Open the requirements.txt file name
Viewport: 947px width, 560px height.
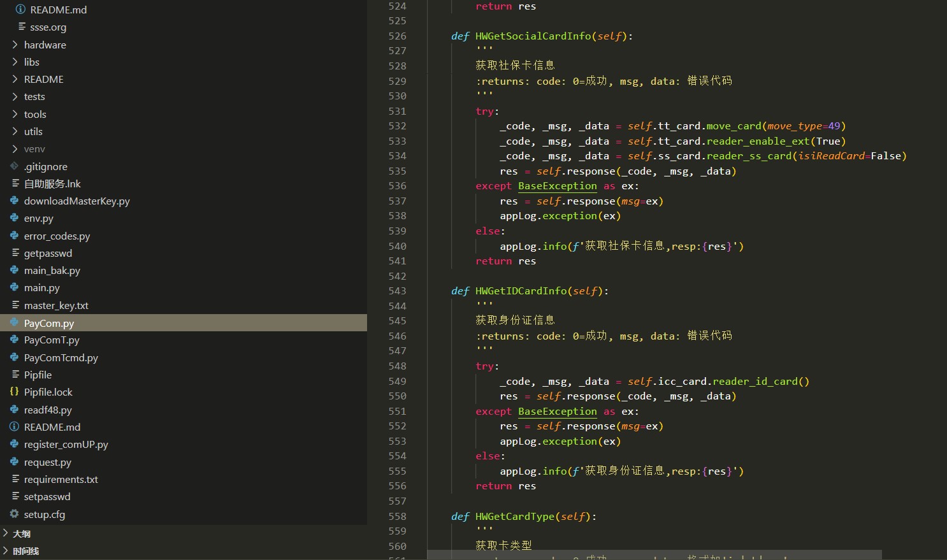[61, 479]
